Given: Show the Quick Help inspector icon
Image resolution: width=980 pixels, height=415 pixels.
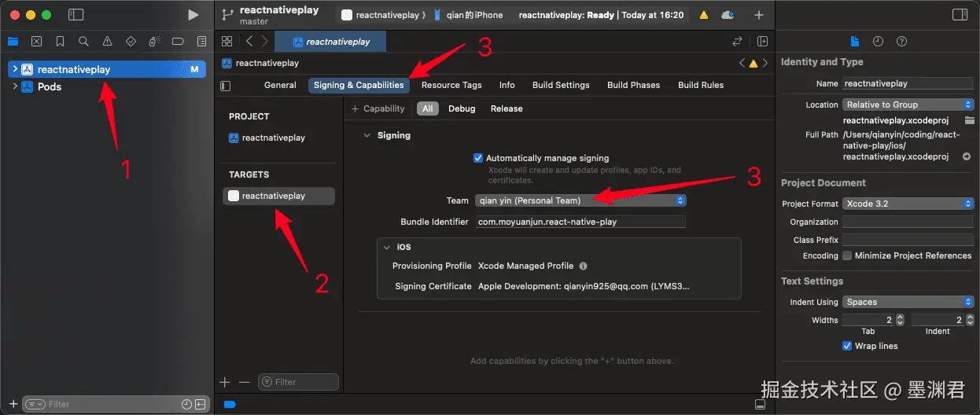Looking at the screenshot, I should click(x=901, y=41).
